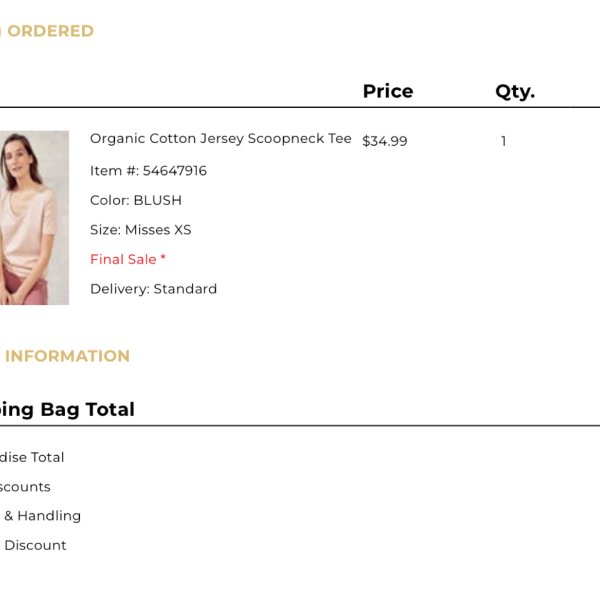Select the quantity value 1
This screenshot has width=600, height=600.
point(504,141)
